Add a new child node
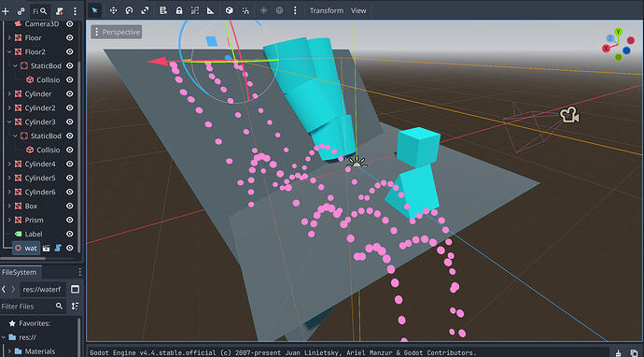This screenshot has width=644, height=357. pos(6,11)
